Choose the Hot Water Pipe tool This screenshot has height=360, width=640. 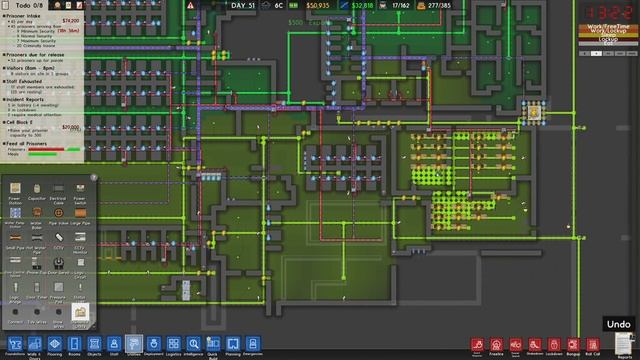coord(37,238)
